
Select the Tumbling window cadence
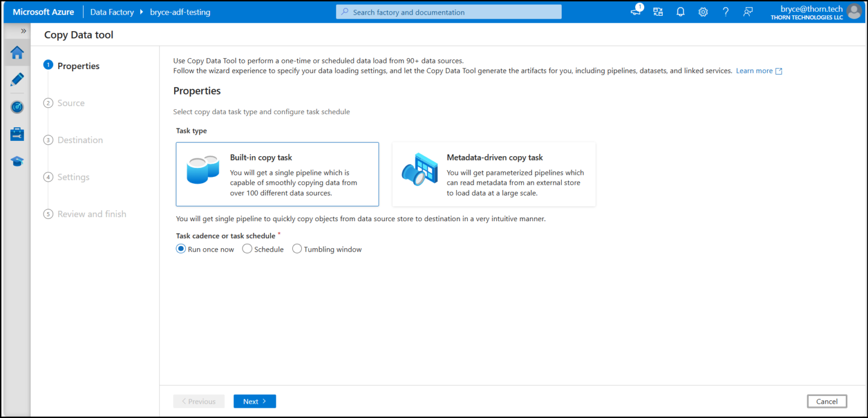tap(297, 248)
